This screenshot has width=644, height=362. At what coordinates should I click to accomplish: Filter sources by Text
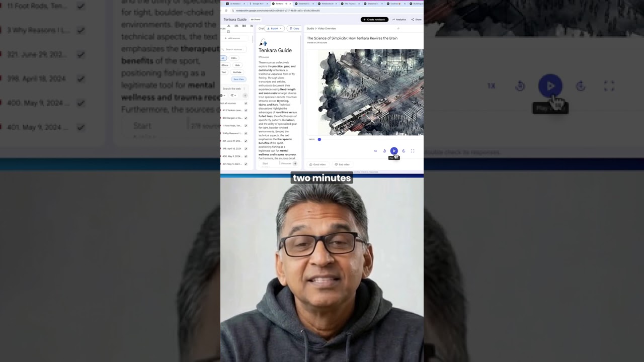(224, 72)
